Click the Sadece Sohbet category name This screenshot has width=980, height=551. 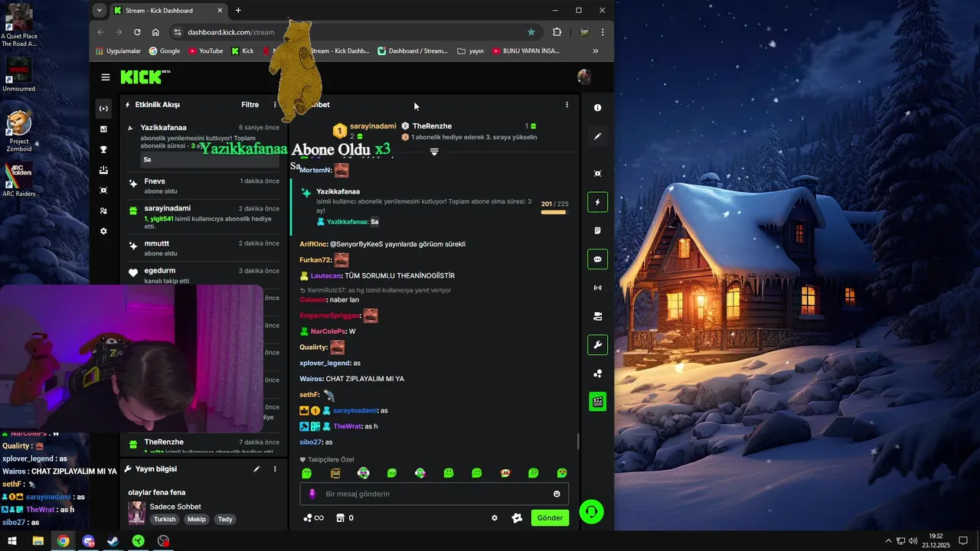175,507
